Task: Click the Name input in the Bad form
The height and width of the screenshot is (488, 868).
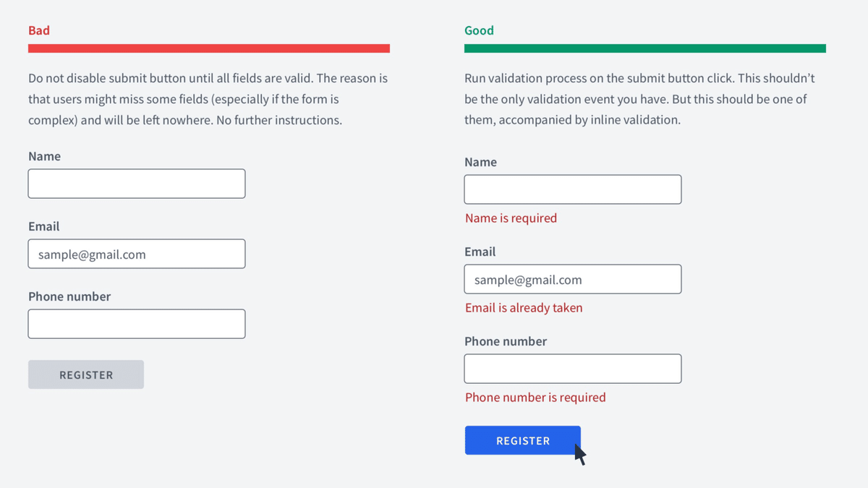Action: (x=137, y=184)
